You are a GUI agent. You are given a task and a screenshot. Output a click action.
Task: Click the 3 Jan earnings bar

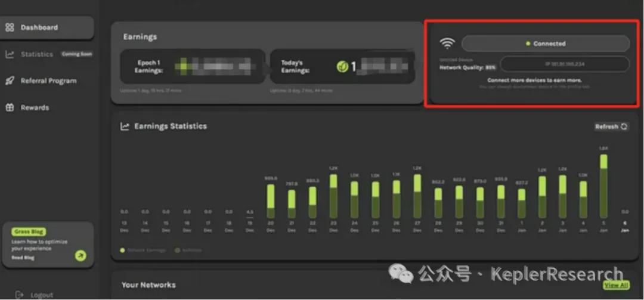coord(563,196)
